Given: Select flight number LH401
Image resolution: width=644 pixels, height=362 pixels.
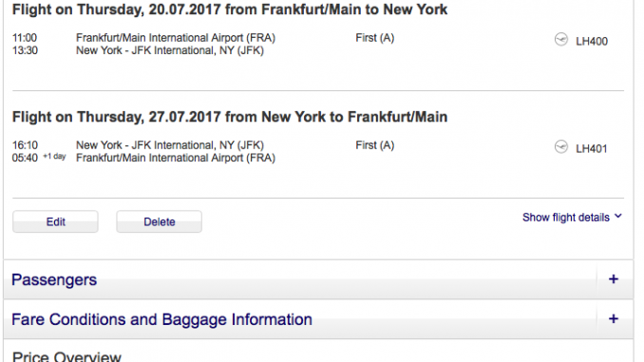Looking at the screenshot, I should tap(592, 148).
